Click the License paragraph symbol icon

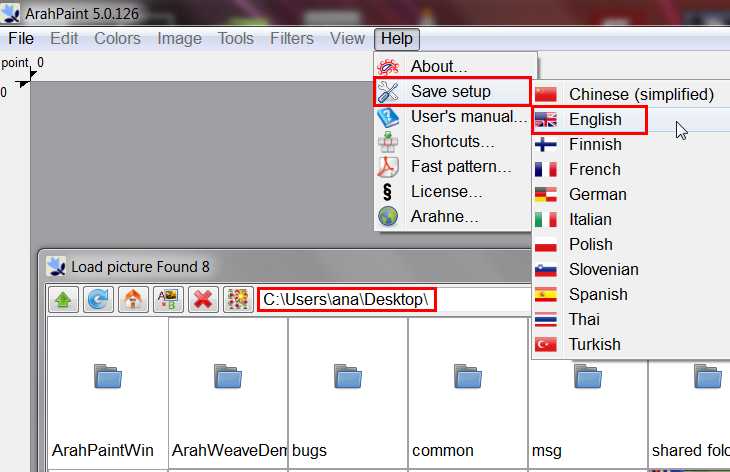[387, 192]
